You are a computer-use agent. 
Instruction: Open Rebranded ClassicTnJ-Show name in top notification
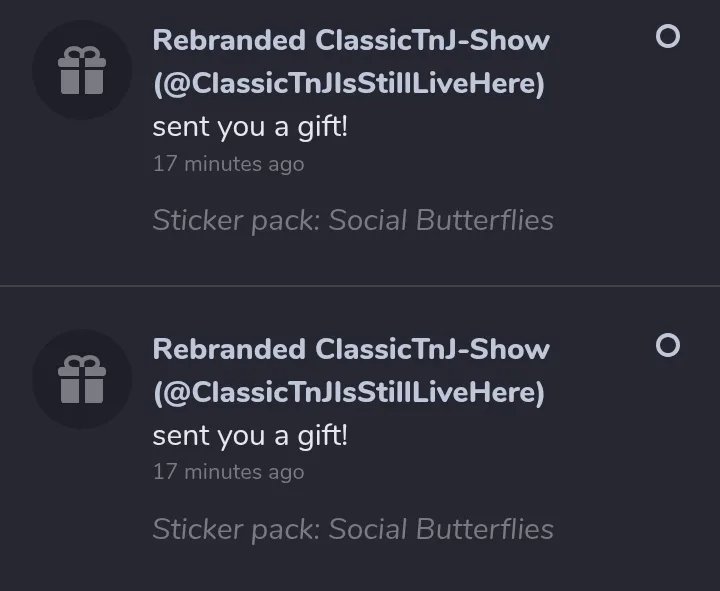click(351, 41)
